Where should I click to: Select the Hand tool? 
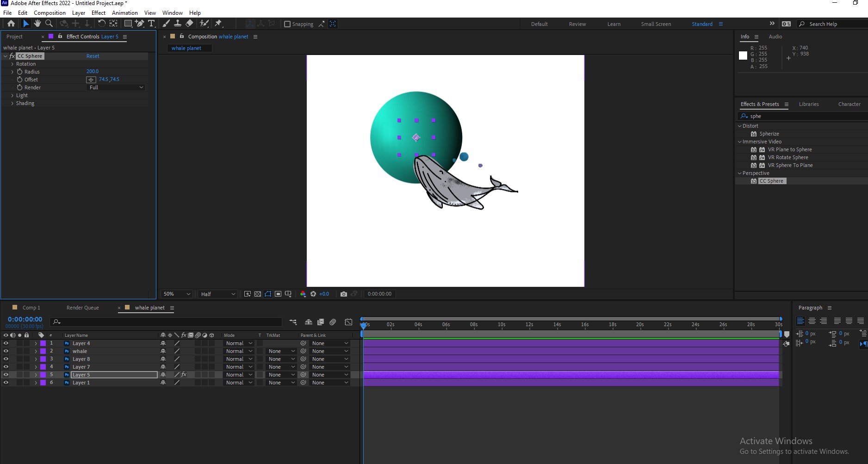[x=37, y=24]
